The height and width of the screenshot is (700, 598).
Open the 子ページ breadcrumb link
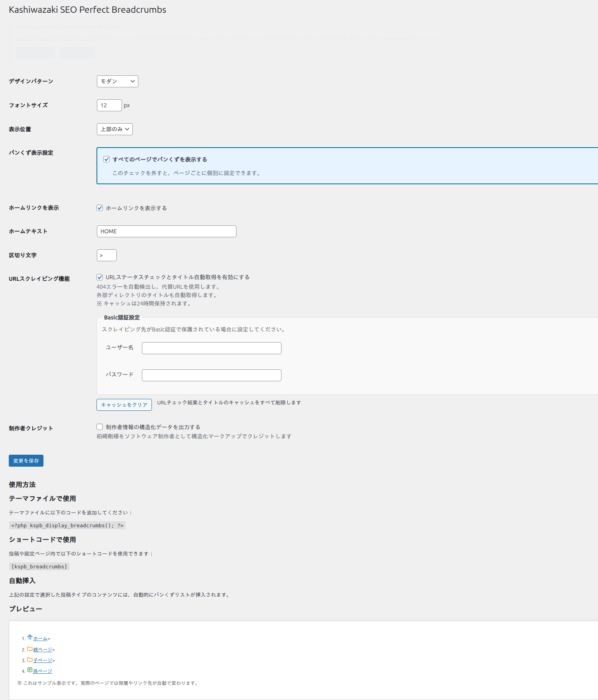(43, 661)
